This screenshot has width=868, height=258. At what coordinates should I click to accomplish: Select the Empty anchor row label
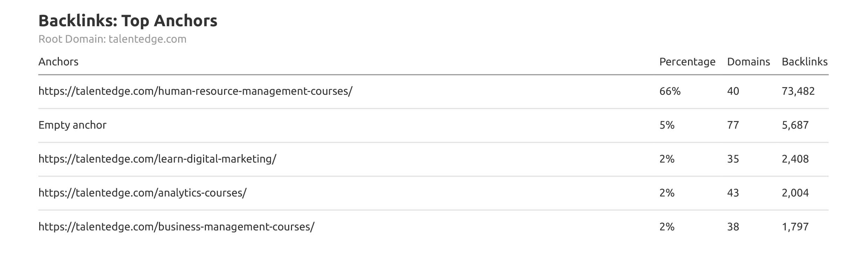pyautogui.click(x=72, y=125)
